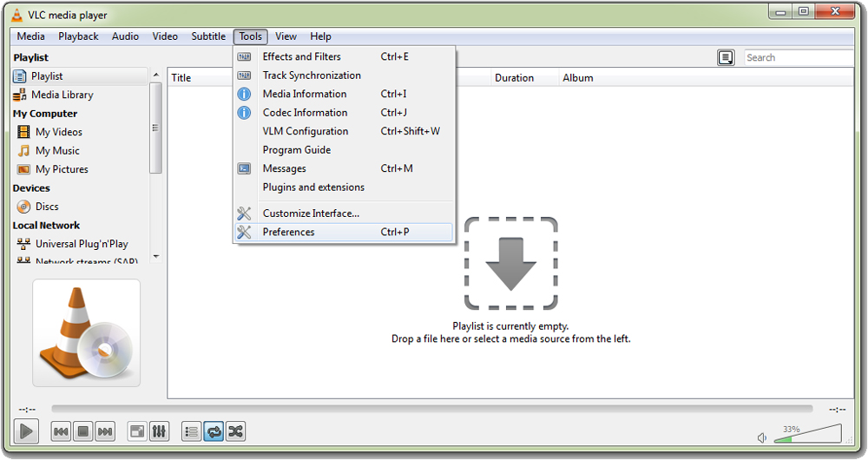Stop playback with the Stop button
Viewport: 868px width, 460px height.
click(83, 431)
